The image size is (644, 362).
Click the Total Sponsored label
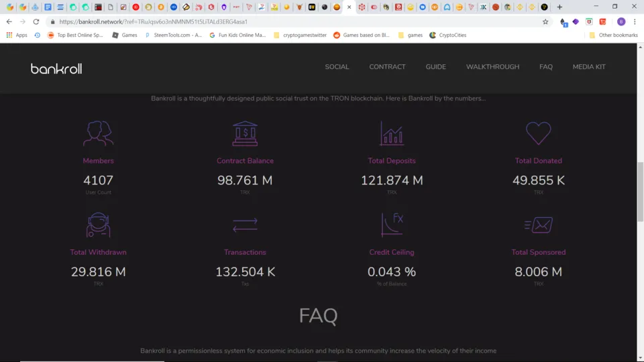click(x=539, y=253)
